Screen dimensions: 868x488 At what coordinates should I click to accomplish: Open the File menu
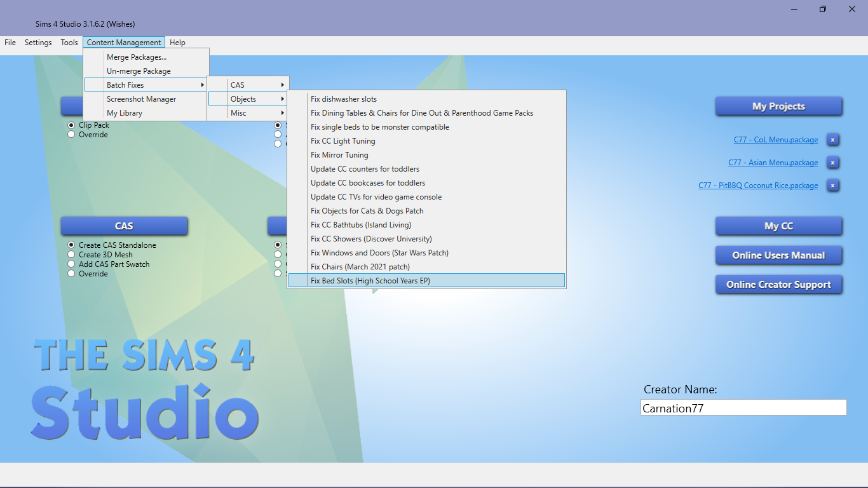(10, 43)
